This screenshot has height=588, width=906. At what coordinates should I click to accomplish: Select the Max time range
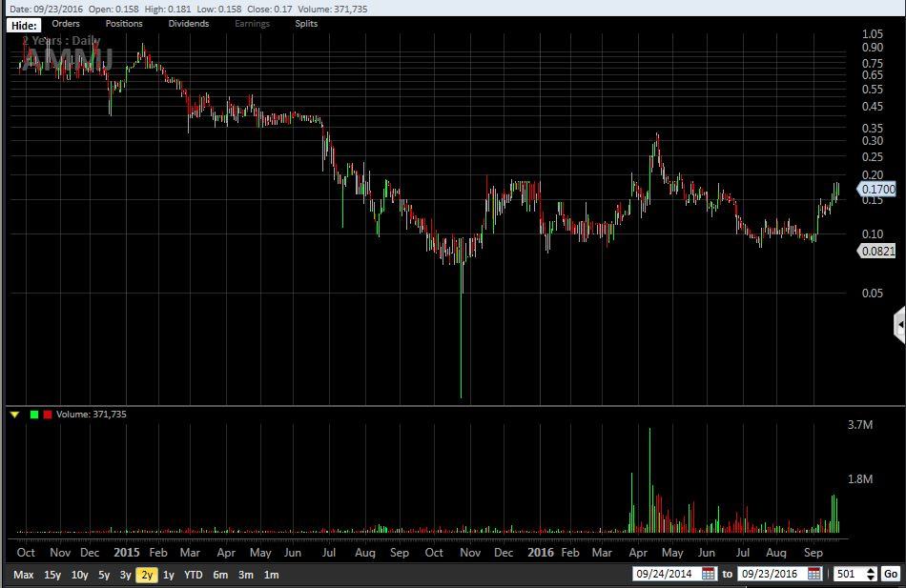coord(24,575)
